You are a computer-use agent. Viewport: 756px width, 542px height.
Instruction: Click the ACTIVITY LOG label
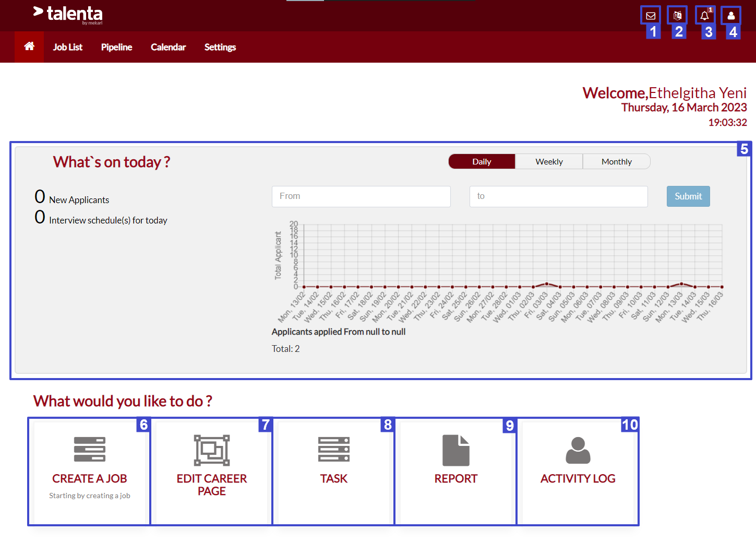tap(578, 478)
